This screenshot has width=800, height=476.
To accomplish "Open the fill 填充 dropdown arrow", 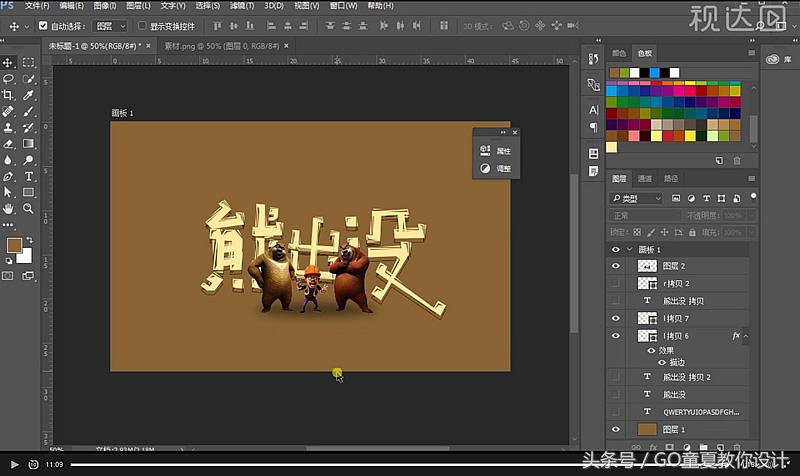I will (750, 233).
